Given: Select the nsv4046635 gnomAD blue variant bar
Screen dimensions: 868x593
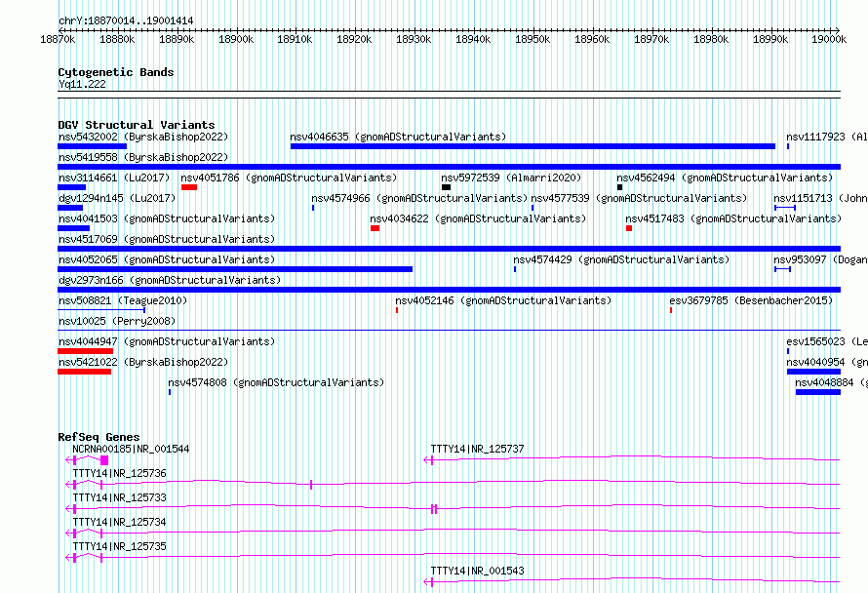Looking at the screenshot, I should click(533, 146).
